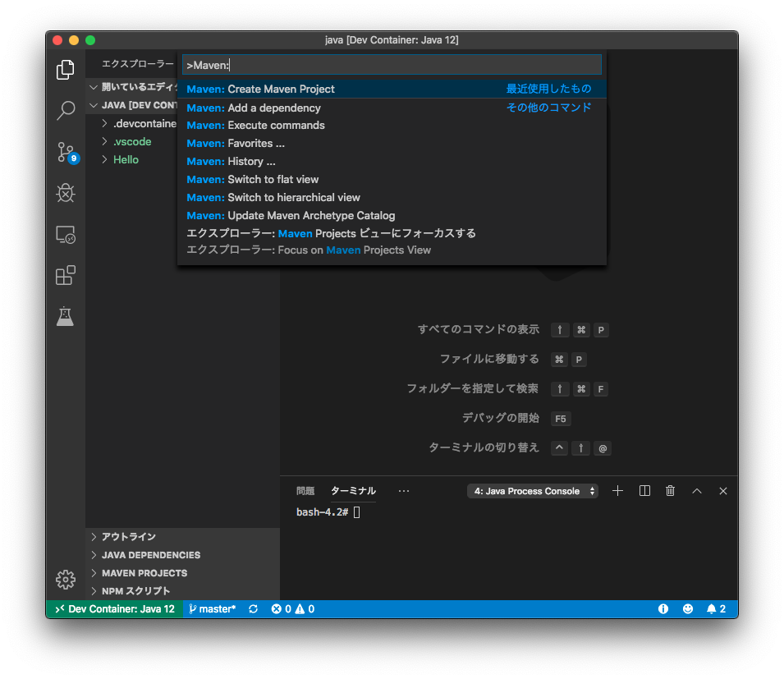Maximize the panel with the up chevron
The width and height of the screenshot is (784, 679).
coord(696,491)
